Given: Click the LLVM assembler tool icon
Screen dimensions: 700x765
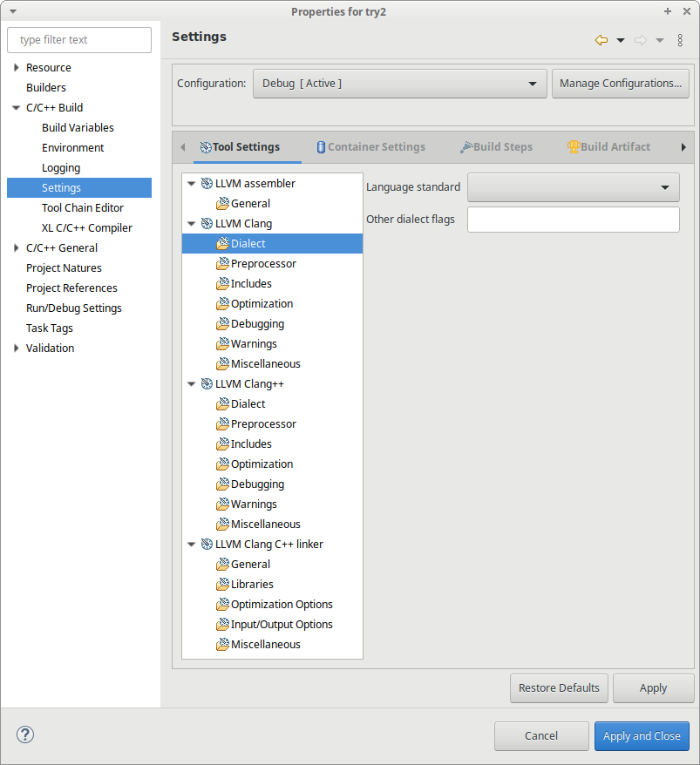Looking at the screenshot, I should [x=207, y=184].
